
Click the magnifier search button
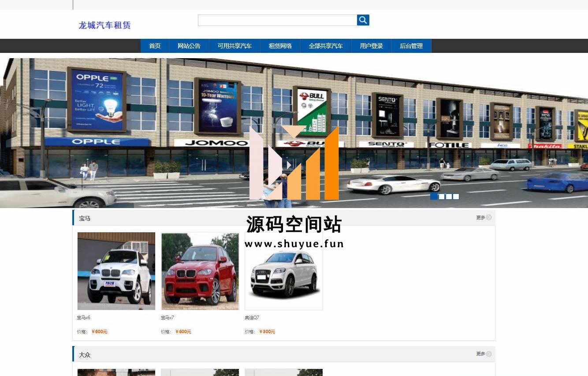pos(363,20)
